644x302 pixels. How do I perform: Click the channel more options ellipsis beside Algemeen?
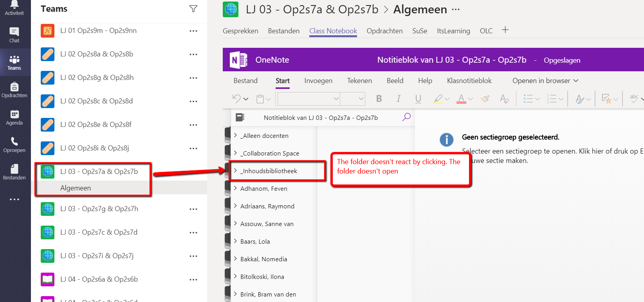456,9
